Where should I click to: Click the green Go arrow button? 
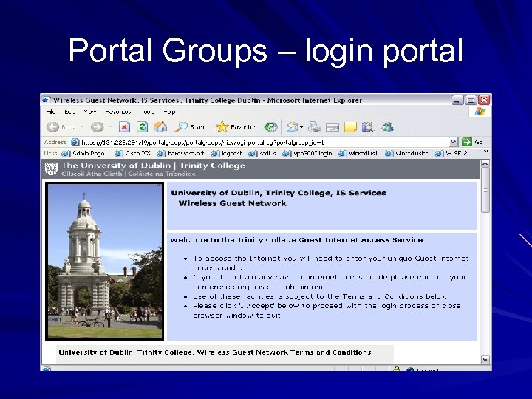467,142
